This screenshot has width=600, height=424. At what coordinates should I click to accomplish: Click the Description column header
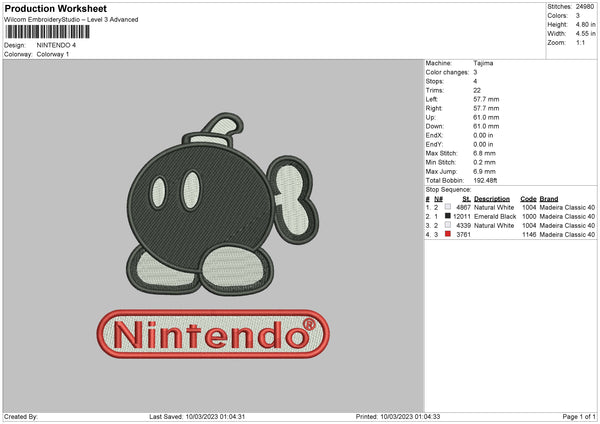pos(492,199)
